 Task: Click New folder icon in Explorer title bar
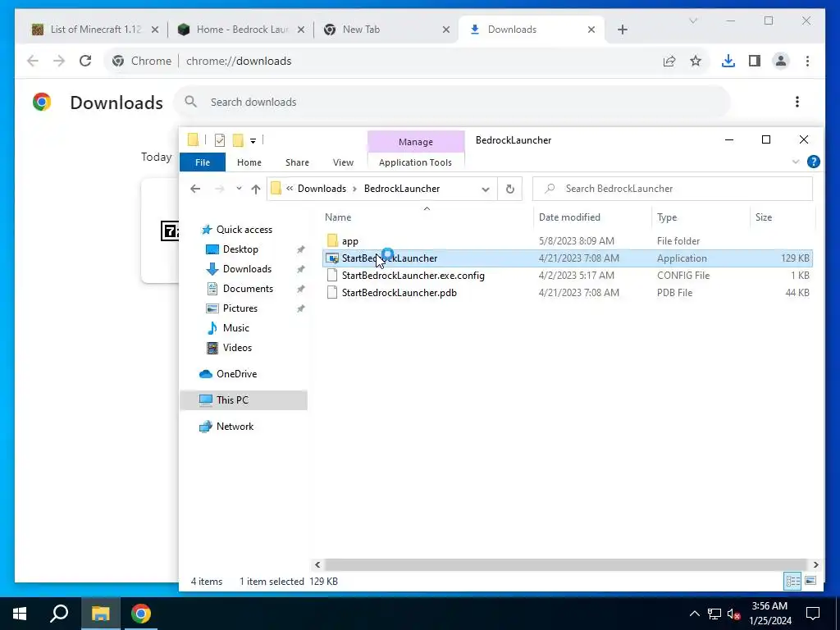coord(238,140)
